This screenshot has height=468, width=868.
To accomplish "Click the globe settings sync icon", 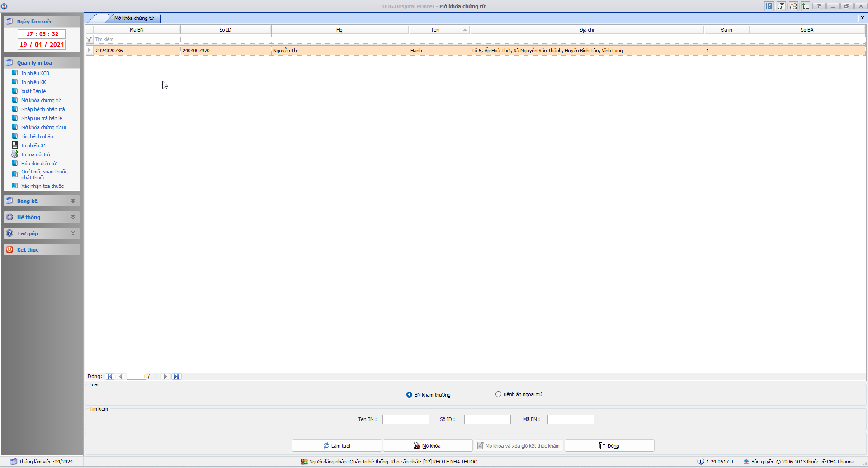I will (793, 6).
